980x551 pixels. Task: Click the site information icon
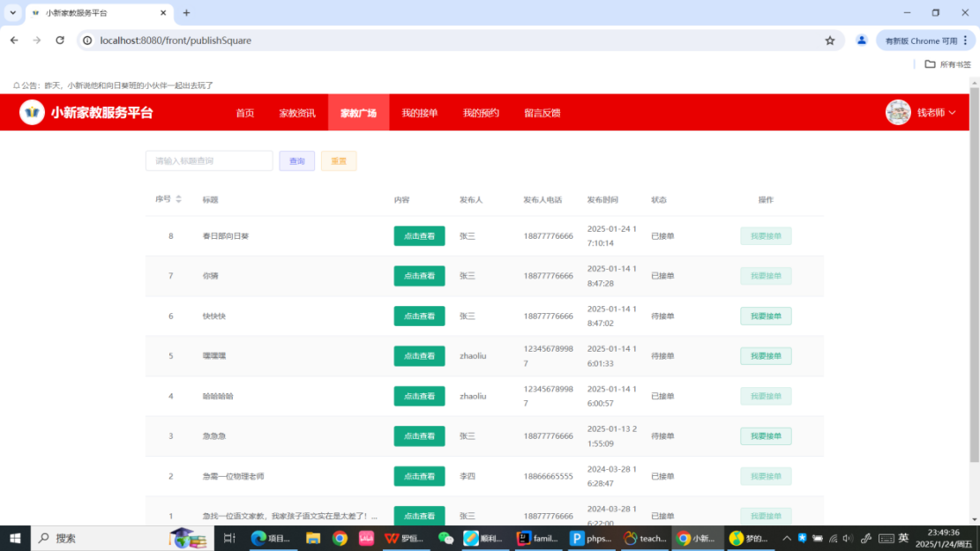(87, 41)
